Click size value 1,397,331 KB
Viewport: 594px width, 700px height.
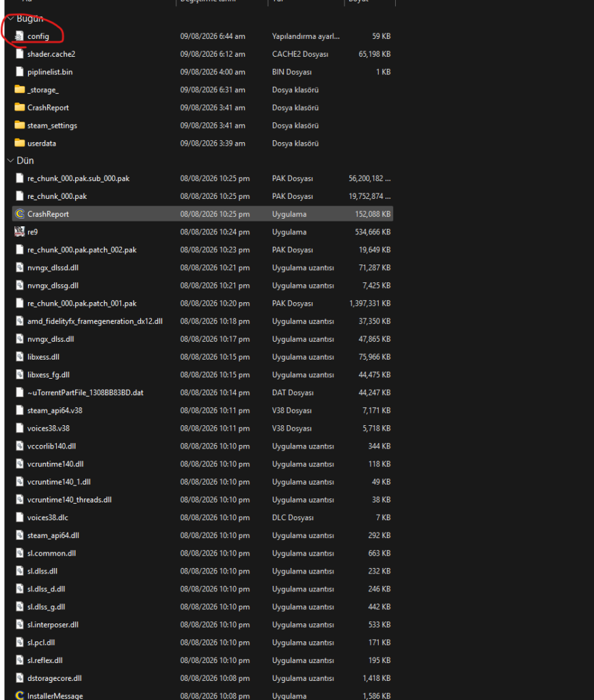(x=370, y=303)
